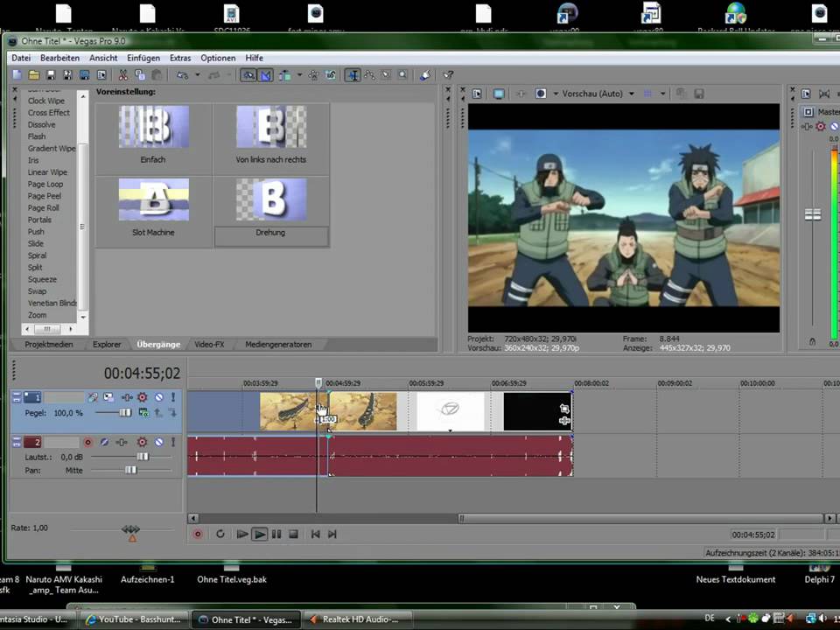
Task: Toggle auto ripple in the toolbar
Action: tap(285, 75)
